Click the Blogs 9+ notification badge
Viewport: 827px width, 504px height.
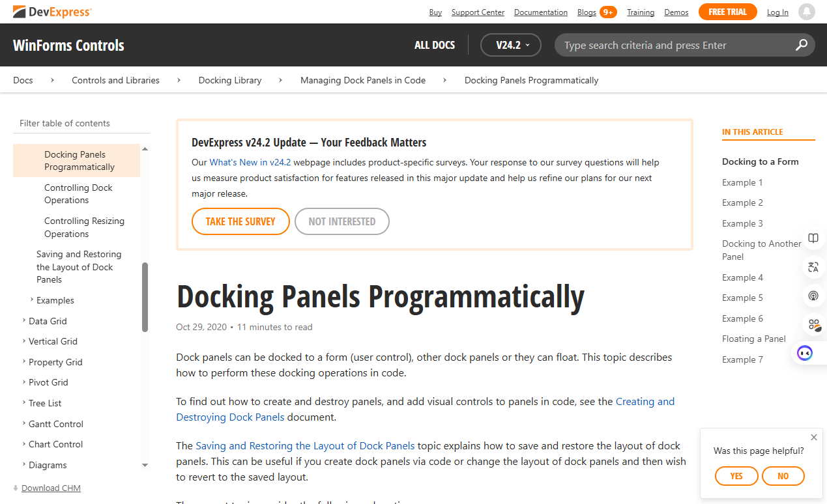[x=608, y=12]
